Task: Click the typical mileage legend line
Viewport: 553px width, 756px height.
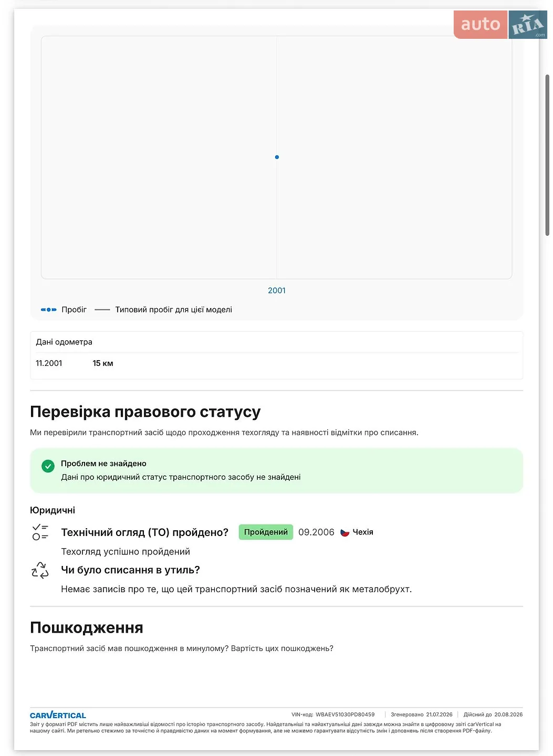Action: click(x=102, y=310)
